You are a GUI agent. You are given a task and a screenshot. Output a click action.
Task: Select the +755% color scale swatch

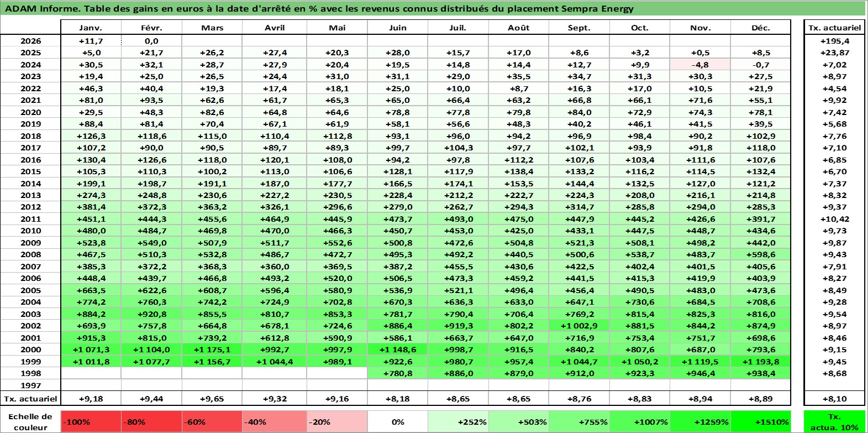tap(579, 421)
